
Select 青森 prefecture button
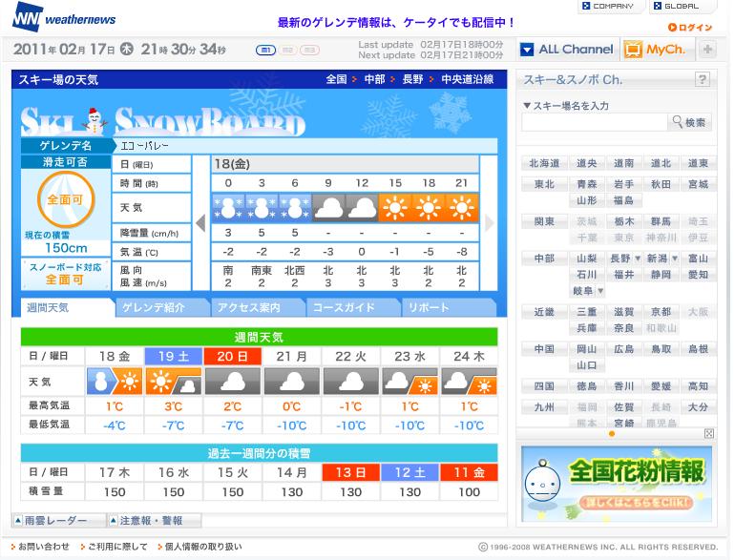point(586,184)
